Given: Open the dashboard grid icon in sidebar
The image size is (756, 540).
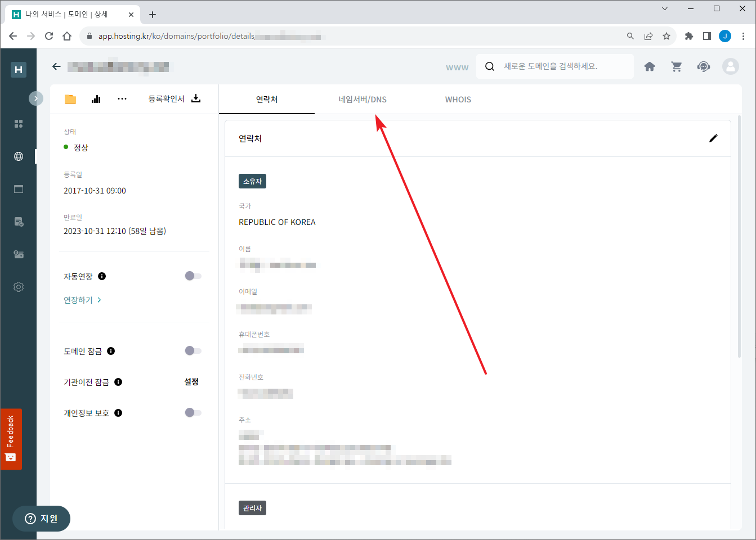Looking at the screenshot, I should 19,124.
